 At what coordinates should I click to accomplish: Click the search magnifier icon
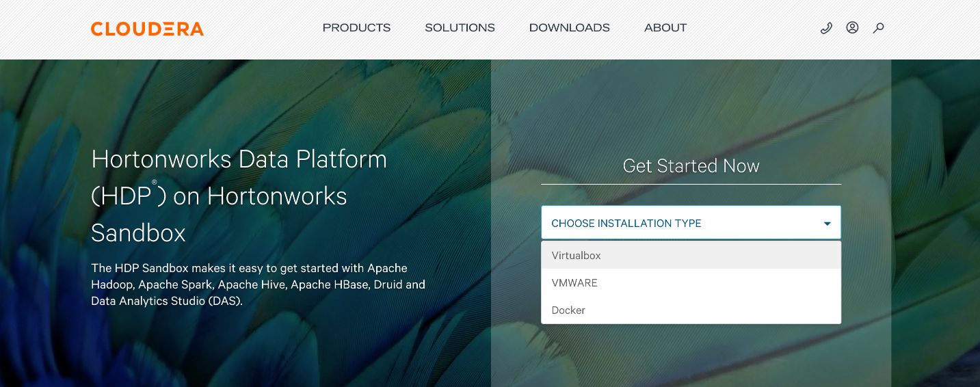click(x=879, y=28)
